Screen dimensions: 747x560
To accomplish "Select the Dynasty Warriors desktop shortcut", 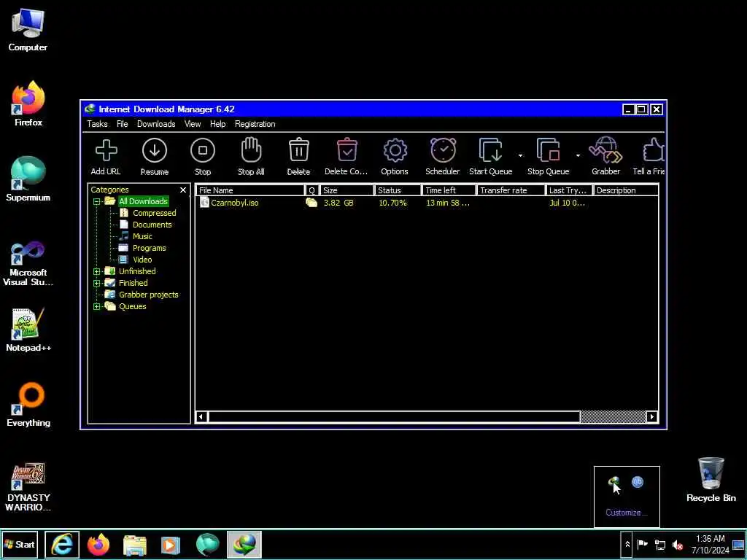I will pos(28,486).
